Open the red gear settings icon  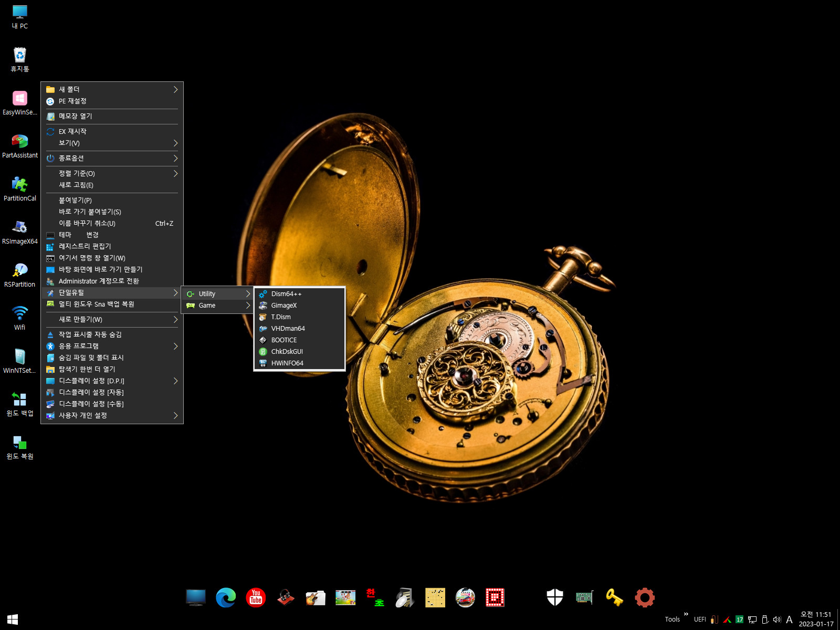tap(645, 597)
